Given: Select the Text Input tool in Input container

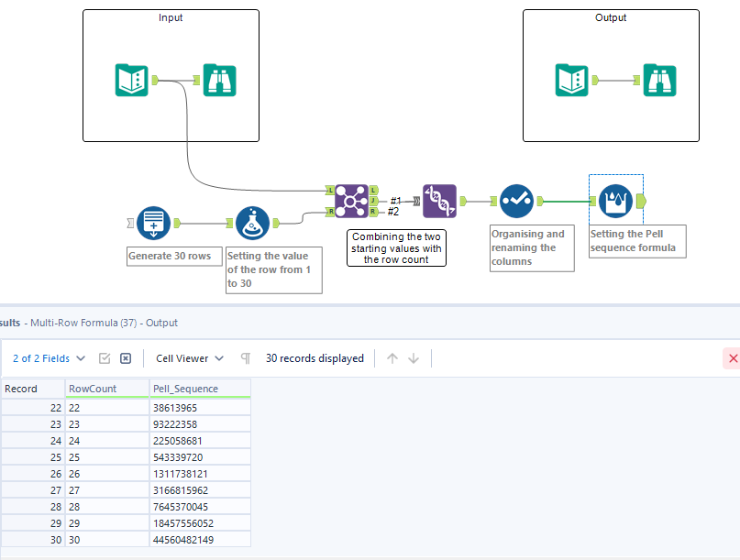Looking at the screenshot, I should 132,80.
